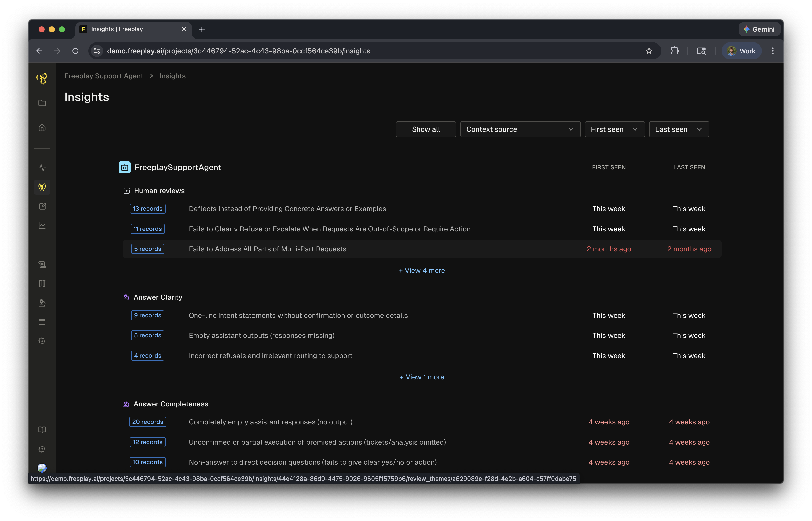Click the Gemini button in browser toolbar

pos(759,29)
